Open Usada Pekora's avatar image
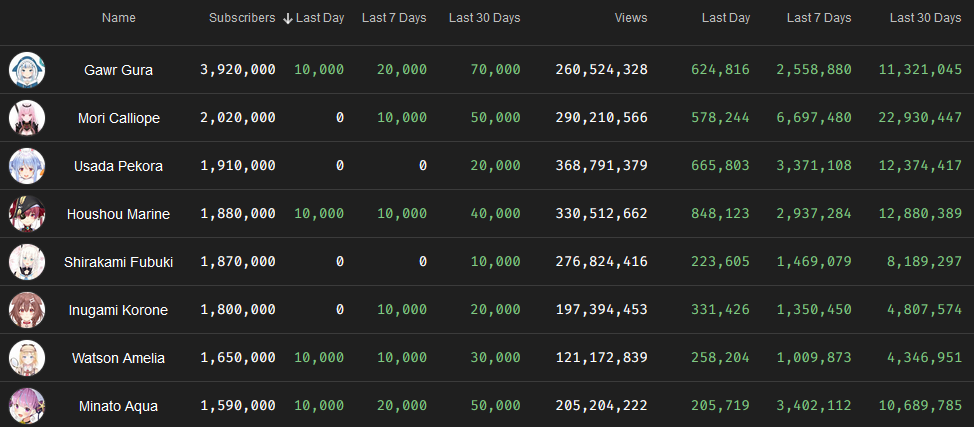This screenshot has height=427, width=974. coord(27,166)
